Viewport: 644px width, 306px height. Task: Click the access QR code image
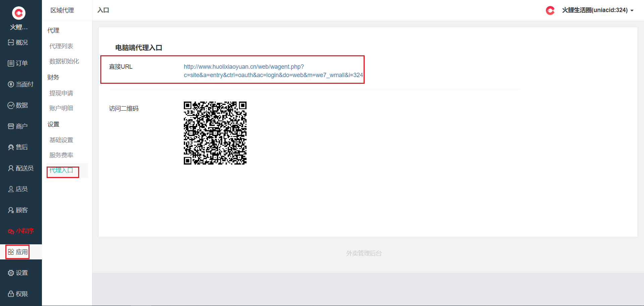coord(215,133)
